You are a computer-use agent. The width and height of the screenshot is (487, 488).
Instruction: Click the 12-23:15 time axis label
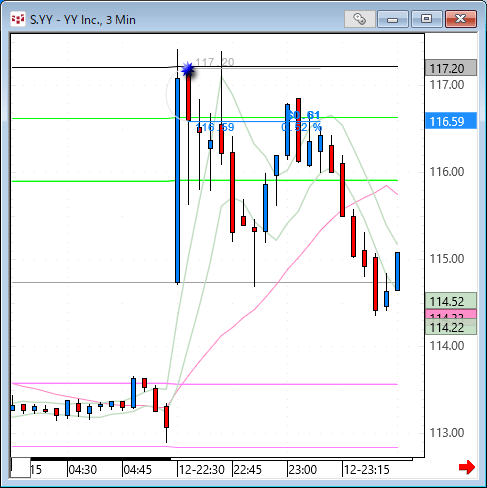coord(366,470)
